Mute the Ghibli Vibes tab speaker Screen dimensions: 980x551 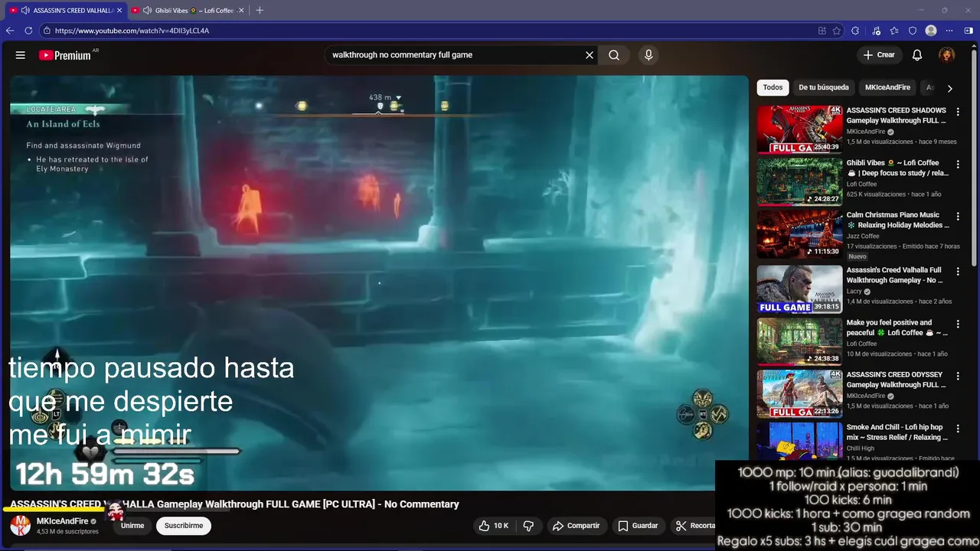147,11
